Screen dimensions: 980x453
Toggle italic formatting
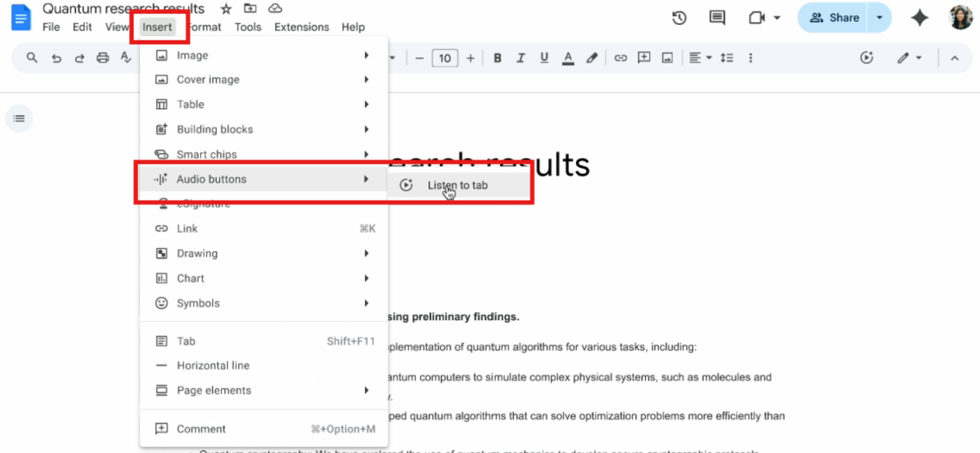pyautogui.click(x=520, y=58)
